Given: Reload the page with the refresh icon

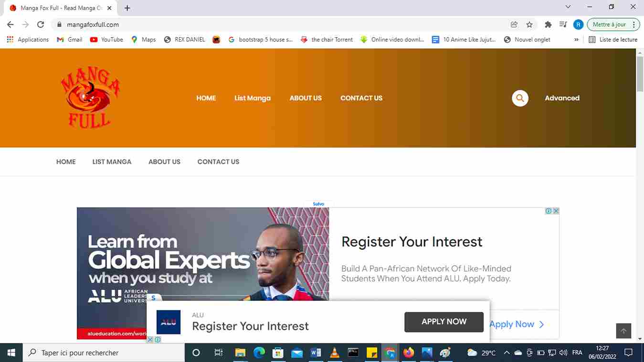Looking at the screenshot, I should tap(41, 24).
